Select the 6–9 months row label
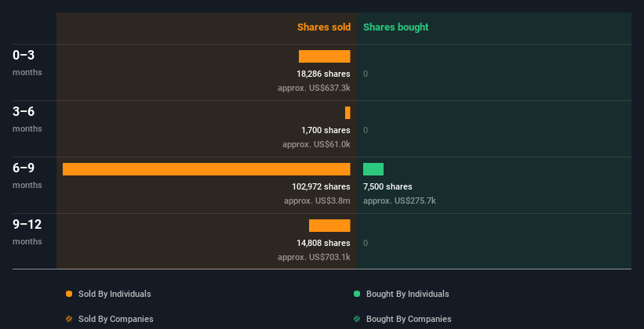This screenshot has height=329, width=644. point(27,175)
